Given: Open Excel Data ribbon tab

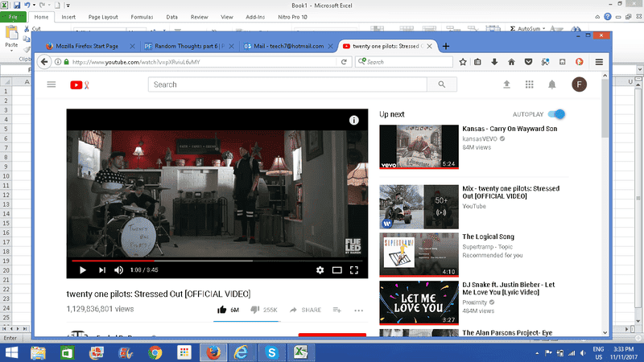Looking at the screenshot, I should (171, 17).
